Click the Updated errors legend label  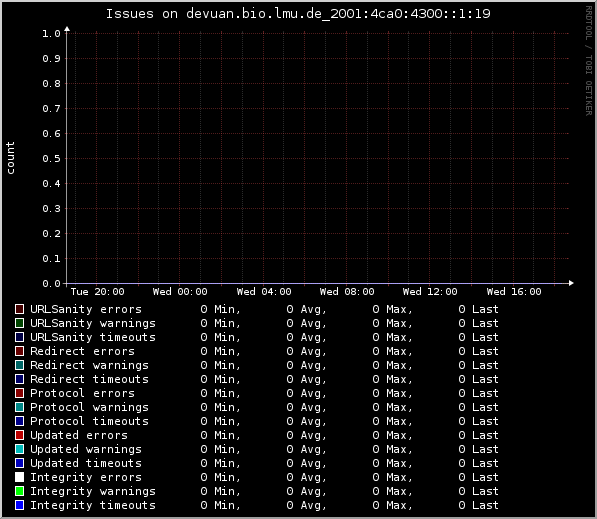coord(79,435)
